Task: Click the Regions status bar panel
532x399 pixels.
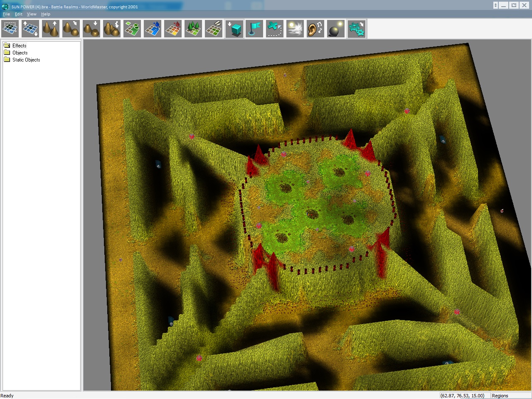Action: [500, 396]
